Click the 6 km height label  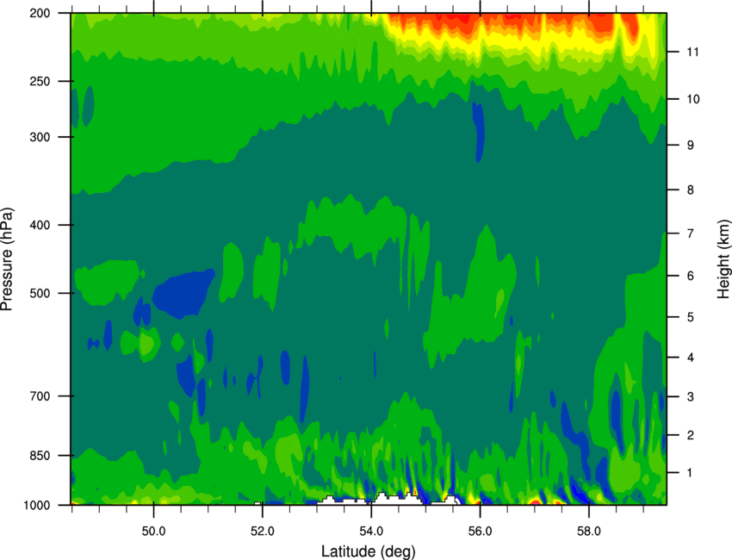690,276
